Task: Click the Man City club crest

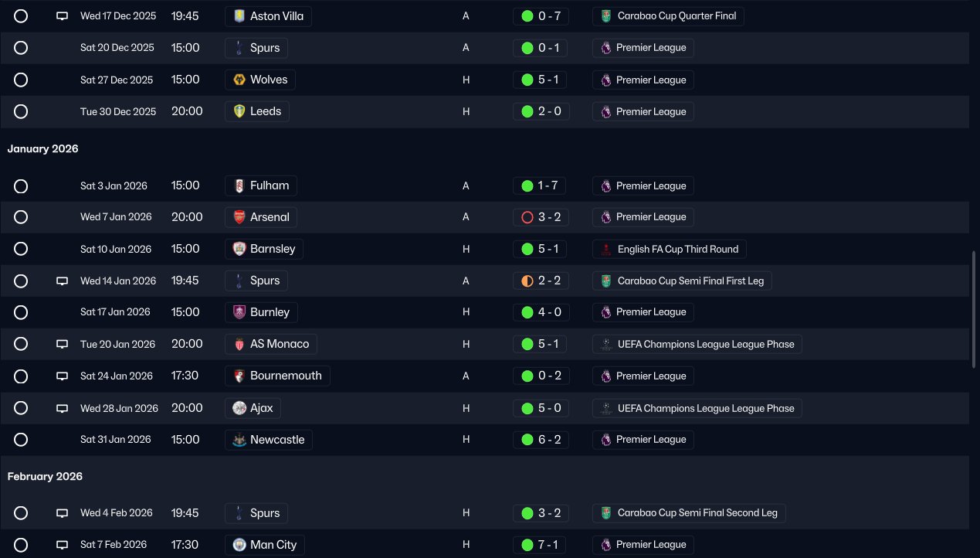Action: pos(239,545)
